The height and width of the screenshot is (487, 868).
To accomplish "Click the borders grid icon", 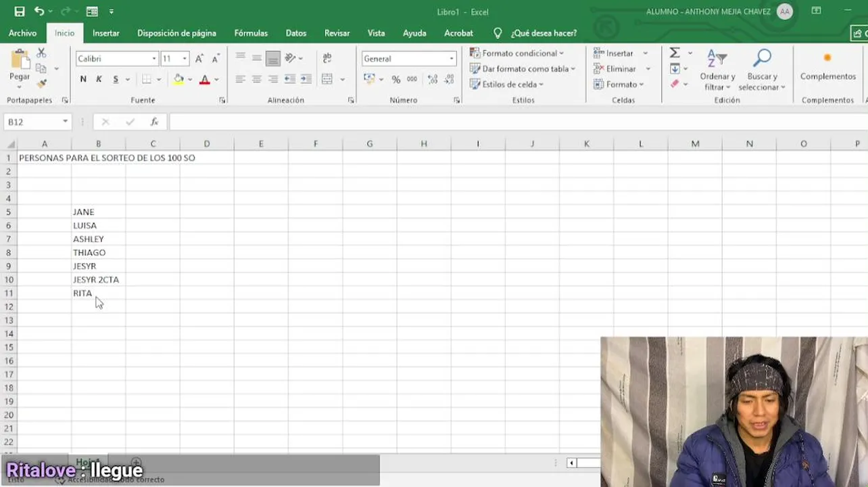I will click(x=147, y=79).
